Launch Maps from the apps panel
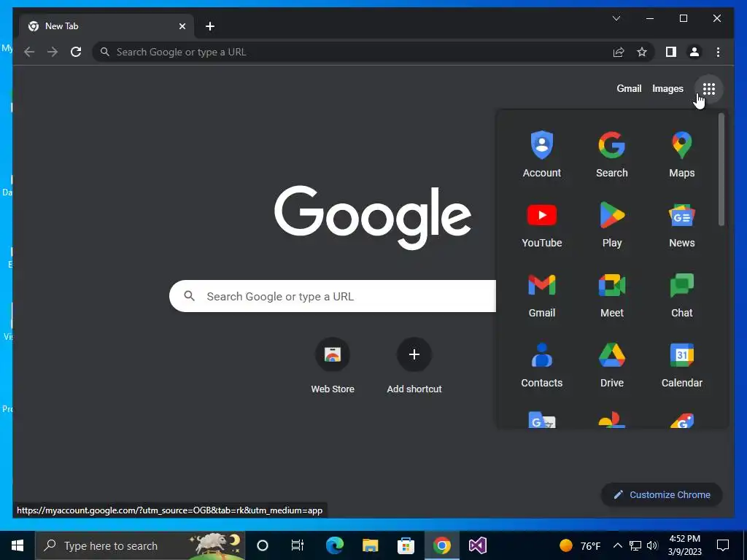 (682, 155)
